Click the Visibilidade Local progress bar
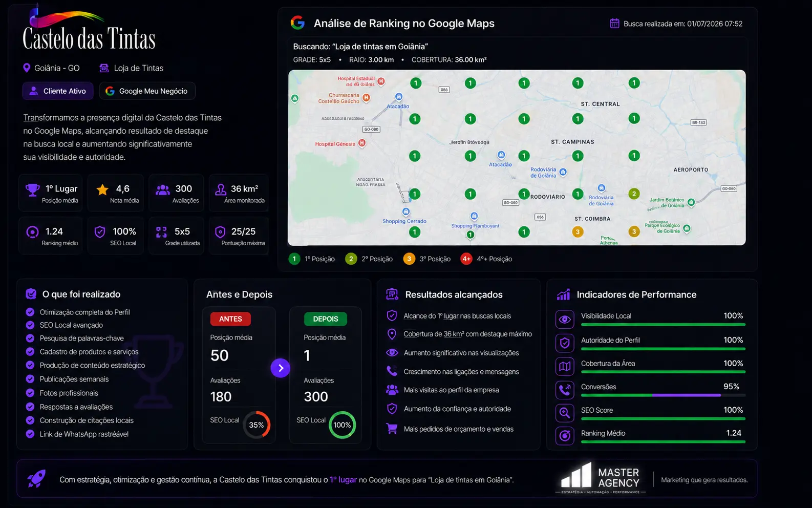 click(x=663, y=325)
